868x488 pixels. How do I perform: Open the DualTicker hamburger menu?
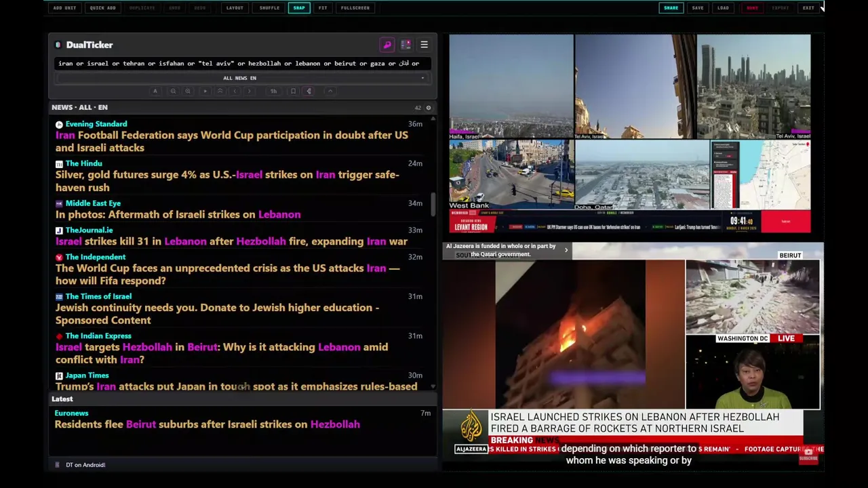(424, 45)
